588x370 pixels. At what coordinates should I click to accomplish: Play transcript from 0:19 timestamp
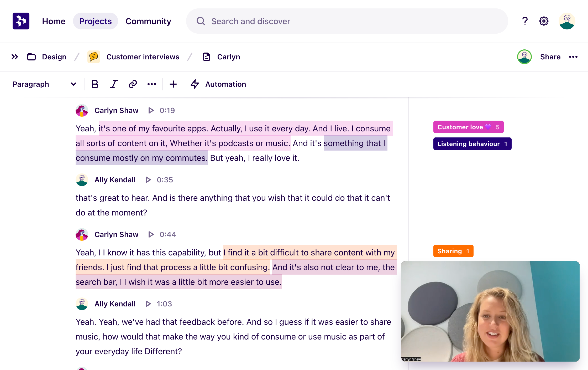(151, 110)
